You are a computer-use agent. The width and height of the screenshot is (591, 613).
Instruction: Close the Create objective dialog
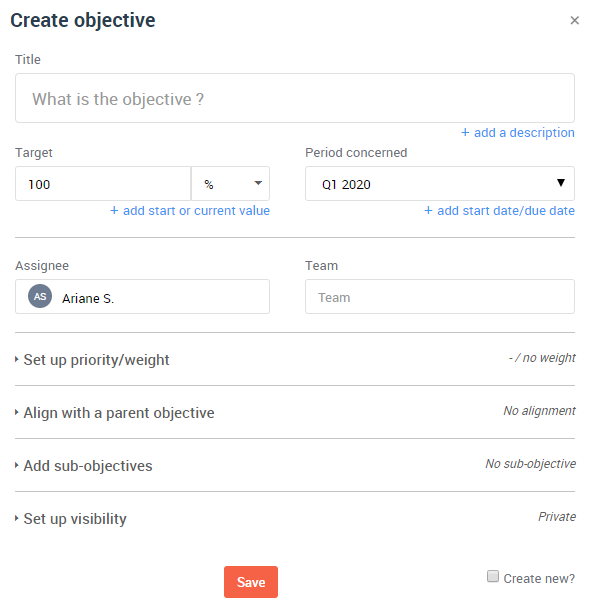click(x=574, y=20)
